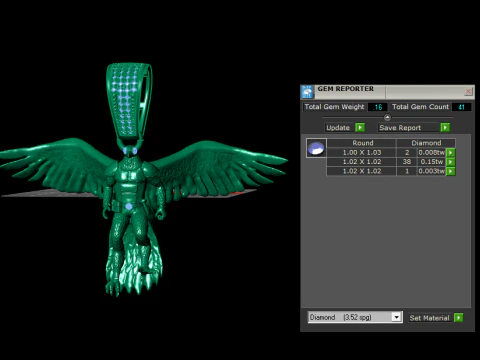
Task: Click the 0.15tw weight cell
Action: point(432,162)
